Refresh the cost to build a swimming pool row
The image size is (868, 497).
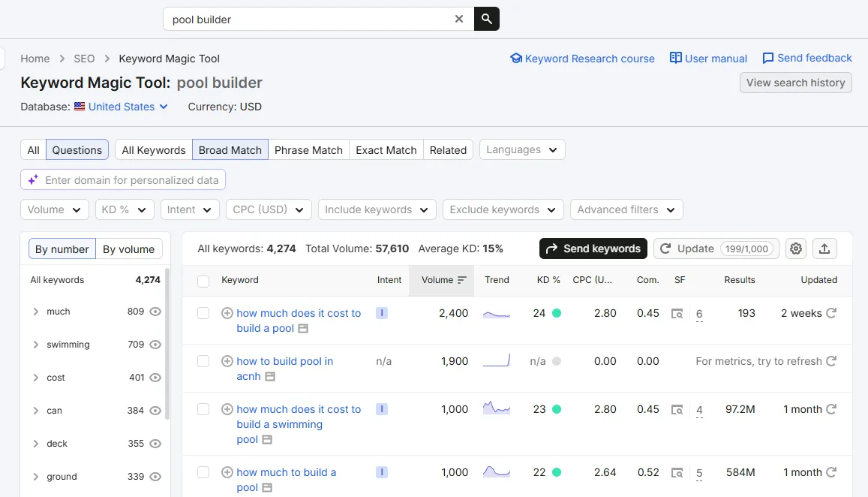click(831, 409)
